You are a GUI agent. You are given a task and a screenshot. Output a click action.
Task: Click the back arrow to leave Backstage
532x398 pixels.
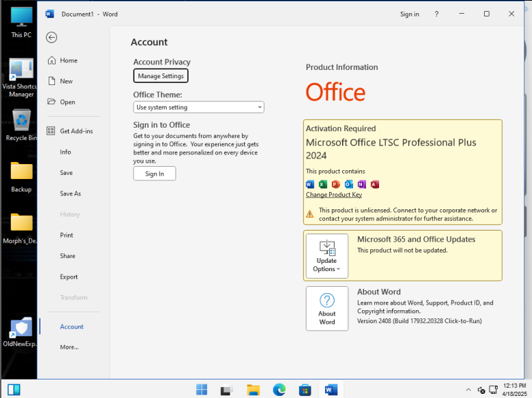click(51, 37)
